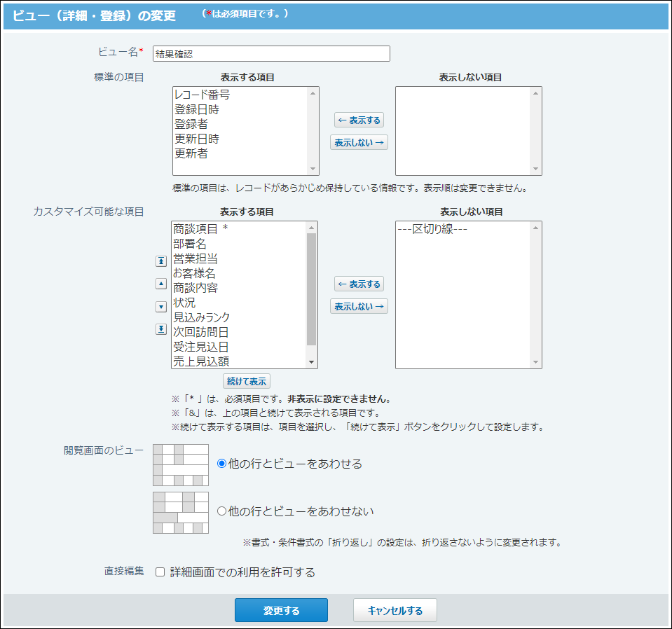Select 商談内容 in customizable list
The image size is (672, 629).
click(x=239, y=287)
